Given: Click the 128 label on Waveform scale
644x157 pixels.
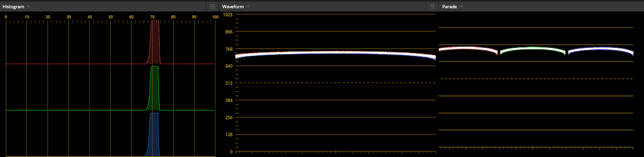Looking at the screenshot, I should click(229, 135).
